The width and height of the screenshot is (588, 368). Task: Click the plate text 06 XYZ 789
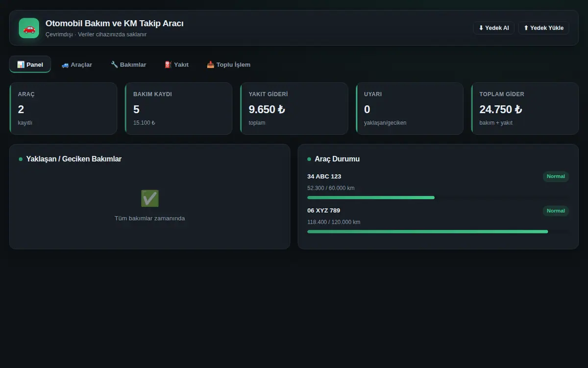pyautogui.click(x=324, y=210)
